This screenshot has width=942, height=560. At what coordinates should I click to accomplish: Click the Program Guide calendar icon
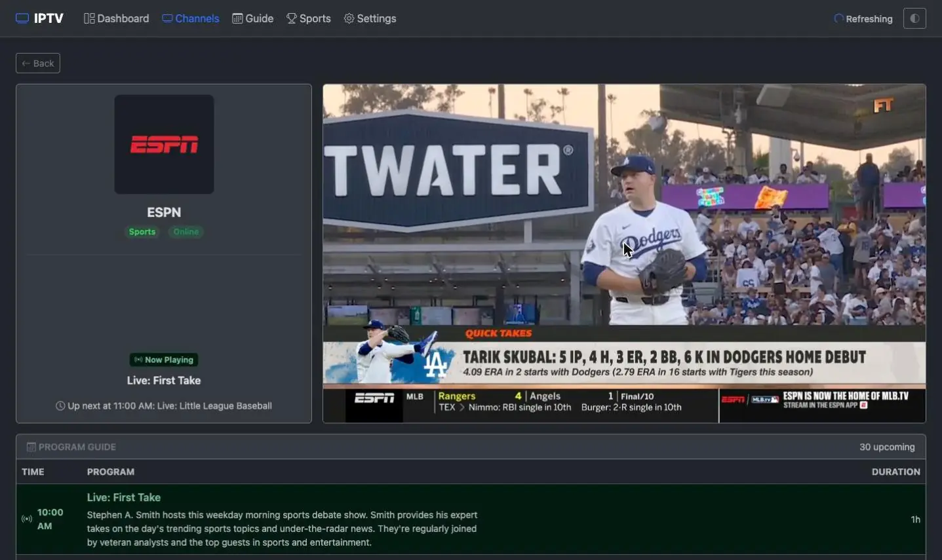point(31,447)
